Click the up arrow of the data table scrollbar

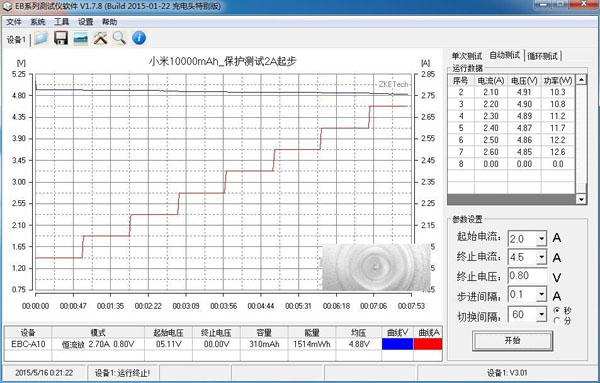click(581, 80)
